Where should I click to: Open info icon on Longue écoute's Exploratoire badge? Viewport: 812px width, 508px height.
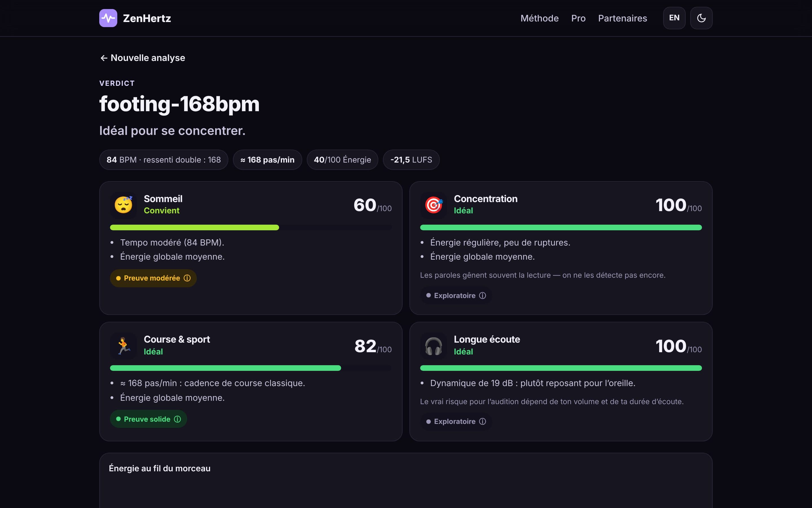point(482,421)
